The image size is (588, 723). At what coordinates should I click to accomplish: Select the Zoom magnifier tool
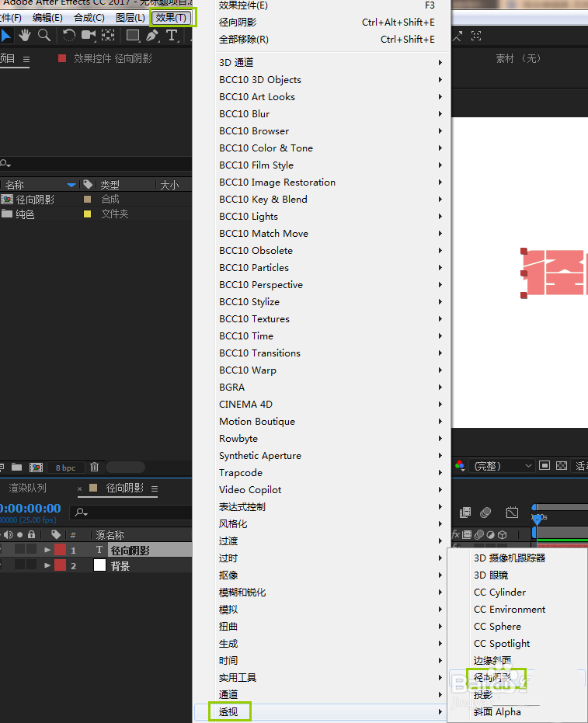[x=44, y=36]
